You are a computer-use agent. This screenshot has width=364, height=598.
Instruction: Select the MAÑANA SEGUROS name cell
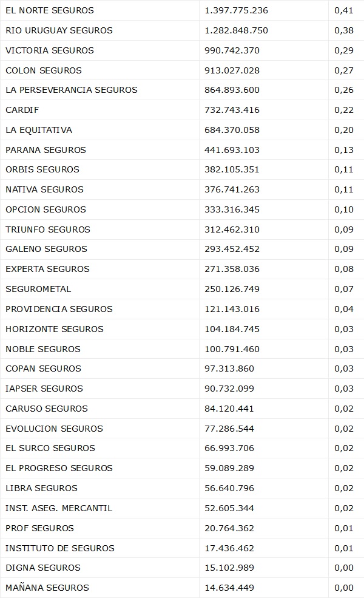point(47,588)
